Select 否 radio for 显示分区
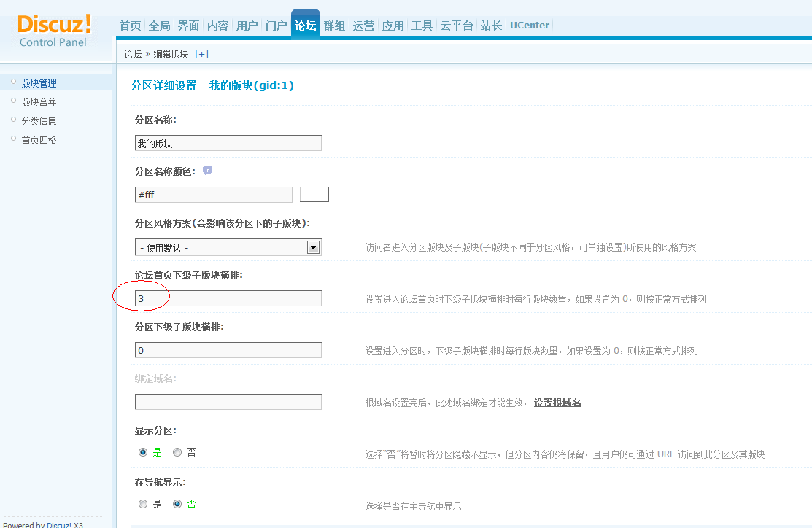The height and width of the screenshot is (528, 812). click(177, 452)
